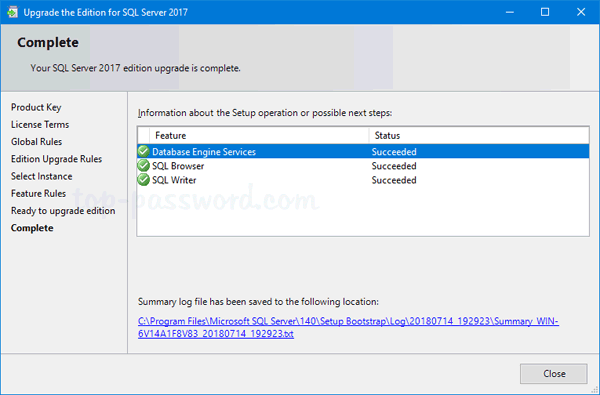Screen dimensions: 600x395
Task: Select the SQL Browser row
Action: click(x=363, y=166)
